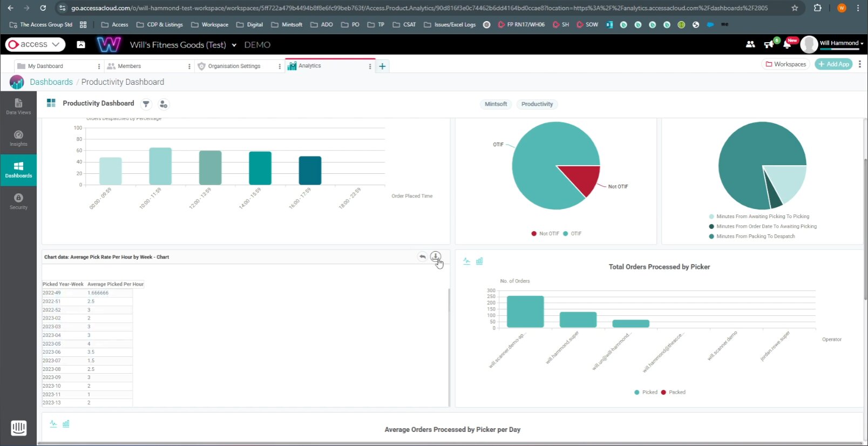The height and width of the screenshot is (446, 868).
Task: Expand the access product switcher dropdown
Action: (x=35, y=44)
